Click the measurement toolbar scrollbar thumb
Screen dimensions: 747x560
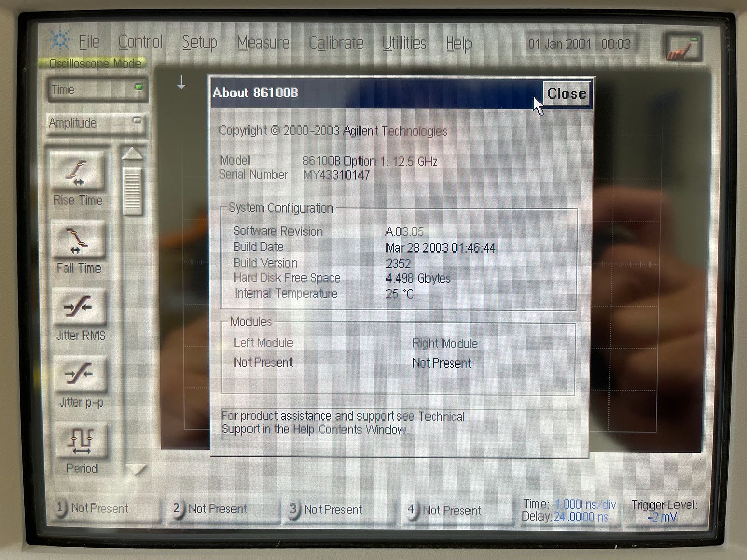132,191
